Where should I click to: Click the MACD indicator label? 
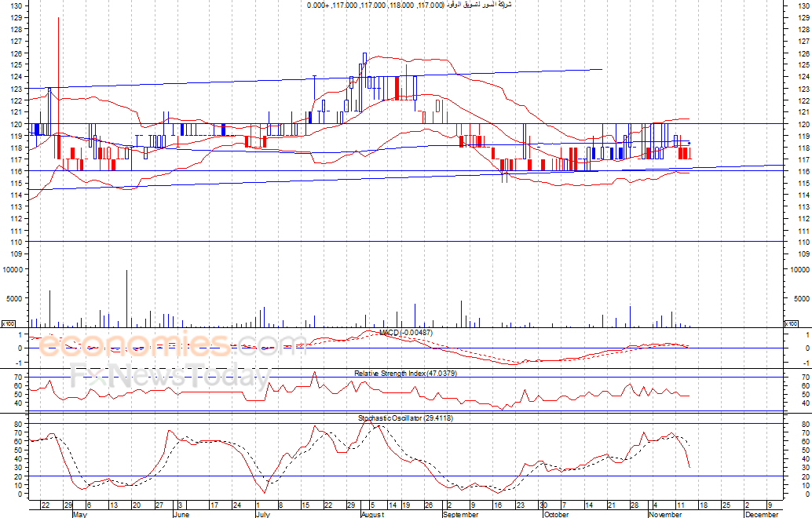405,333
